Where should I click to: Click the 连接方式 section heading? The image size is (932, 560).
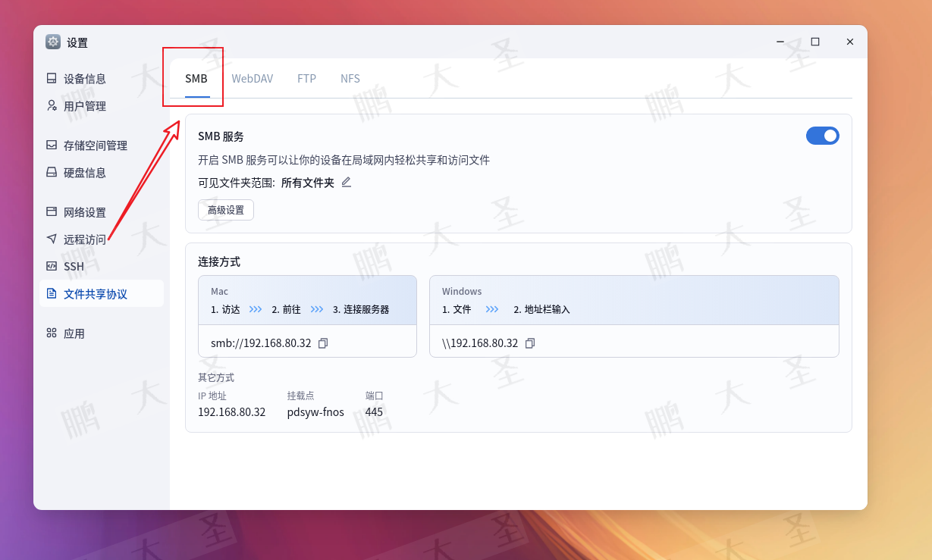(219, 261)
